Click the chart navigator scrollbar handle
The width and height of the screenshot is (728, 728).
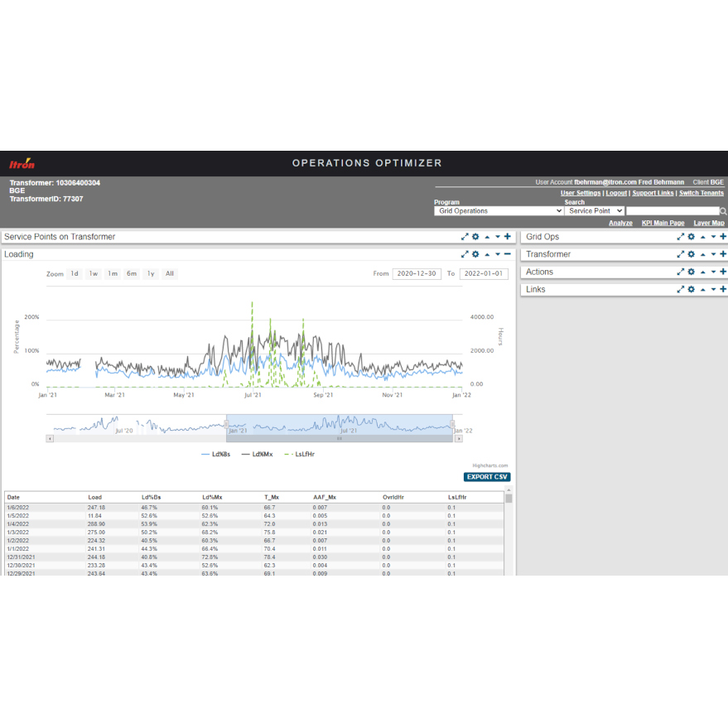[339, 438]
